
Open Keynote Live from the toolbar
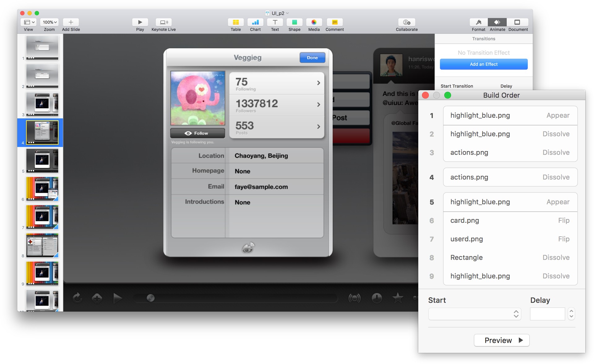163,22
